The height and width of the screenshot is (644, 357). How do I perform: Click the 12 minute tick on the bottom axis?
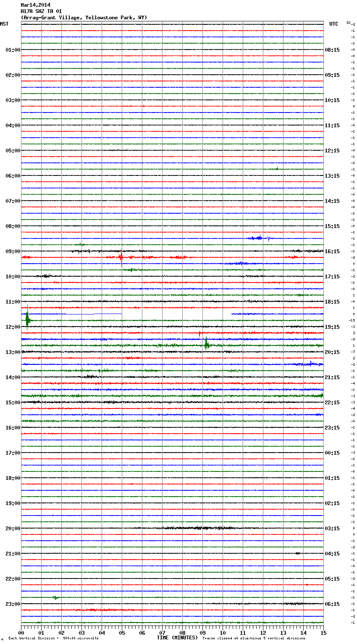(263, 633)
